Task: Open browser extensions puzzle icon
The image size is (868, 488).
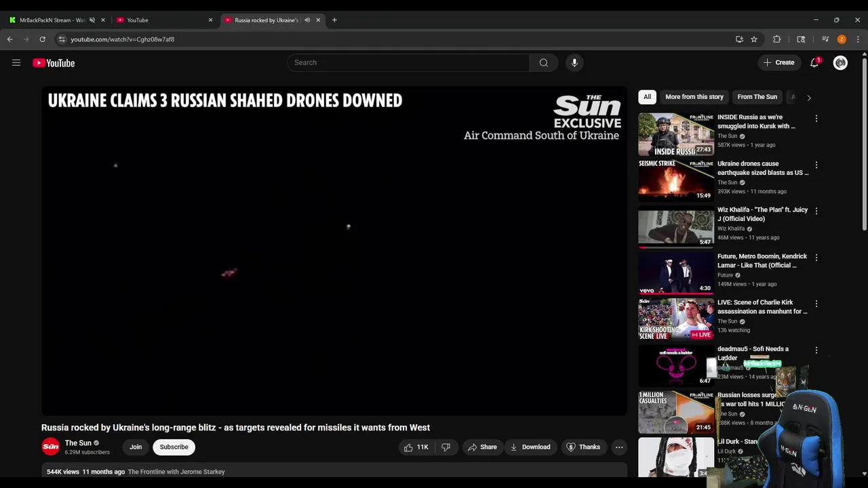Action: pos(777,39)
